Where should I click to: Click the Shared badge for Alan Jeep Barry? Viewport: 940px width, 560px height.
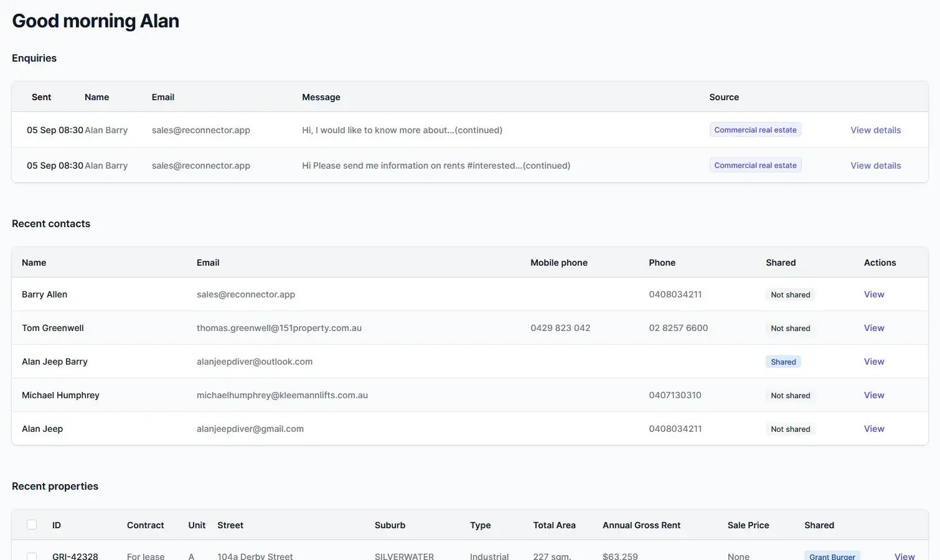[783, 362]
